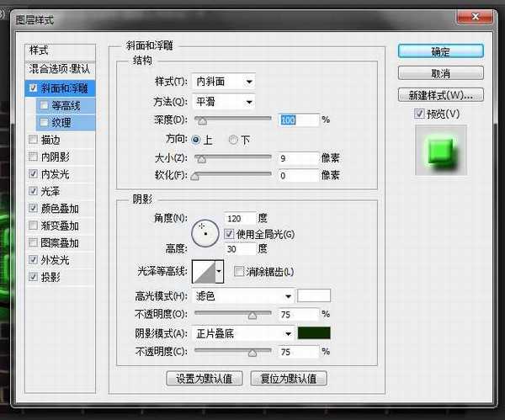Toggle the 使用全局光 checkbox
The height and width of the screenshot is (420, 505).
click(x=228, y=232)
